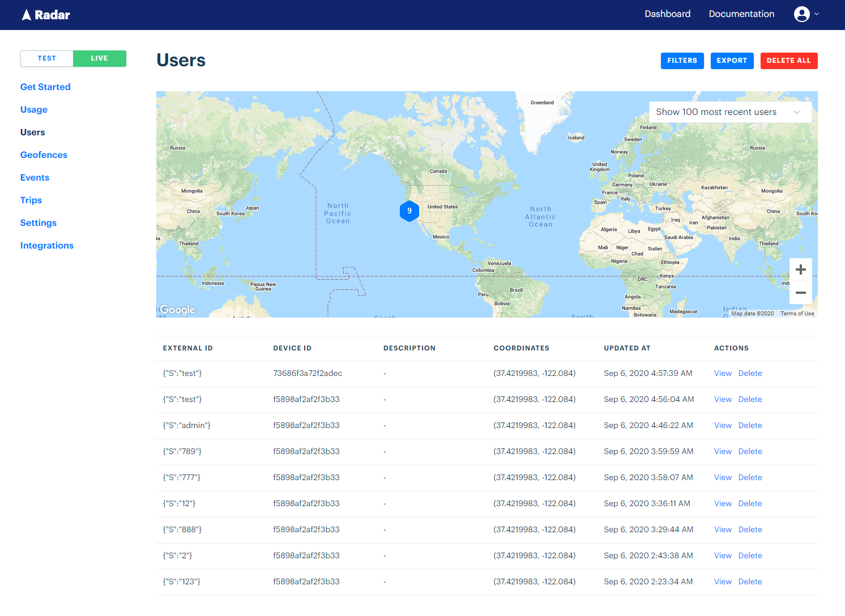This screenshot has height=616, width=845.
Task: Zoom out on the map
Action: [x=800, y=293]
